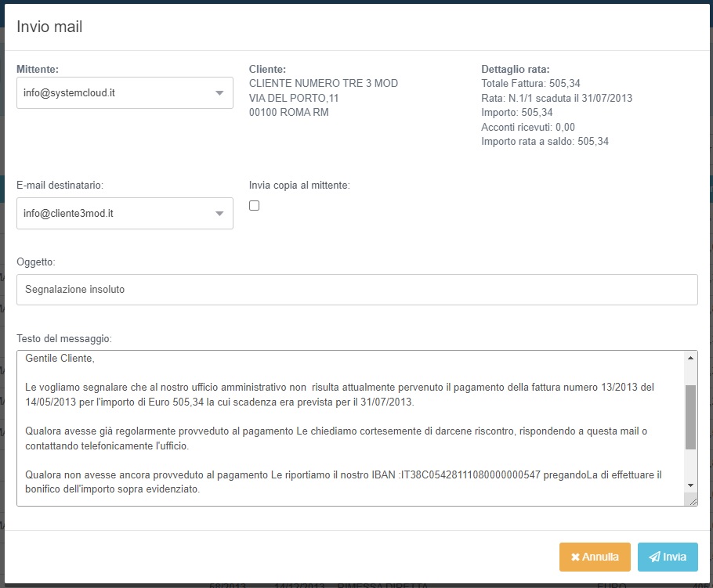713x588 pixels.
Task: Enable Invia copia al mittente checkbox
Action: pos(254,206)
